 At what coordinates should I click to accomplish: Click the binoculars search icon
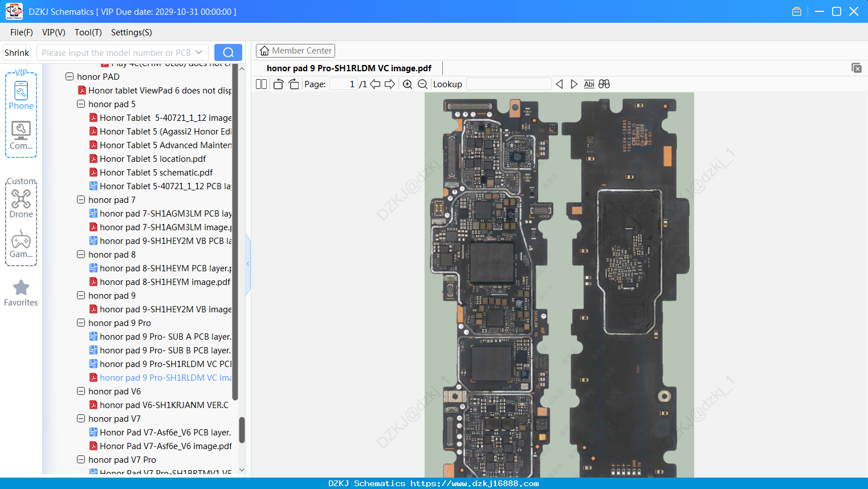tap(604, 84)
